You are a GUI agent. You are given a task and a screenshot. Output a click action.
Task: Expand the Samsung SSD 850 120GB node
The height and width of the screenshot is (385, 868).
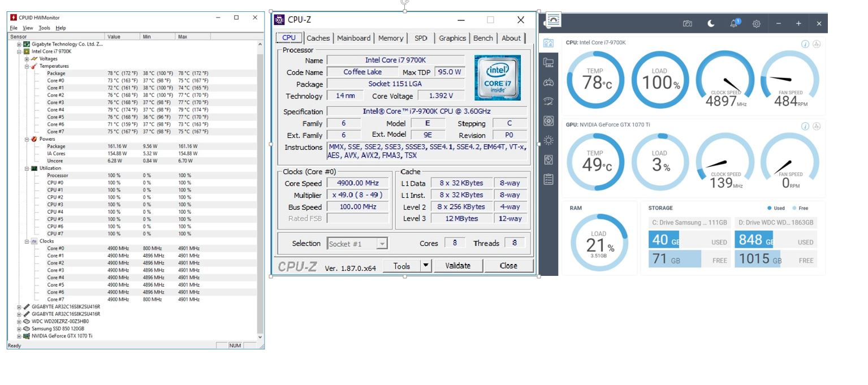tap(19, 328)
